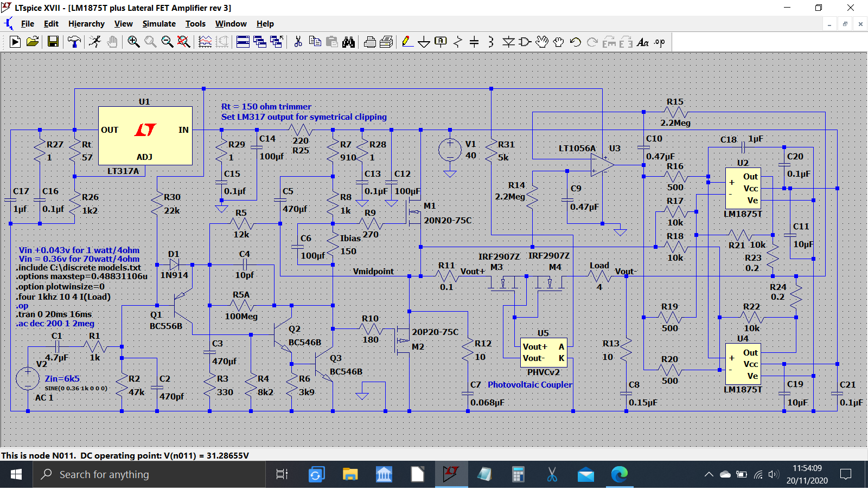Open the Window menu
Screen dimensions: 868x490
tap(231, 24)
